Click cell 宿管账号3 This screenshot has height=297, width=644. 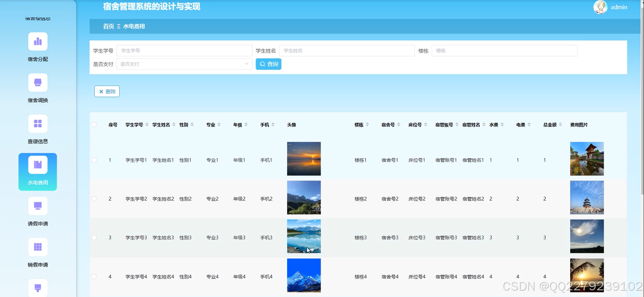[446, 238]
